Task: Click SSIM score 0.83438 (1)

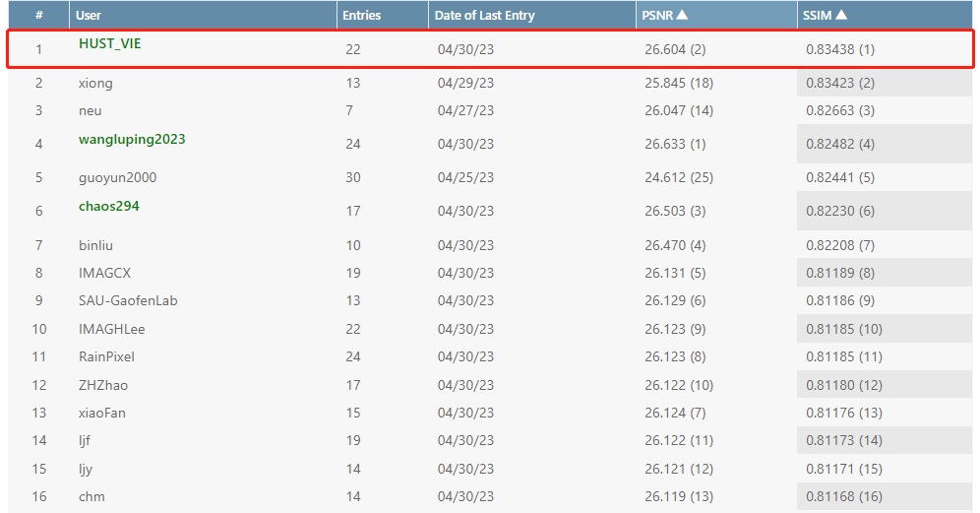Action: (839, 49)
